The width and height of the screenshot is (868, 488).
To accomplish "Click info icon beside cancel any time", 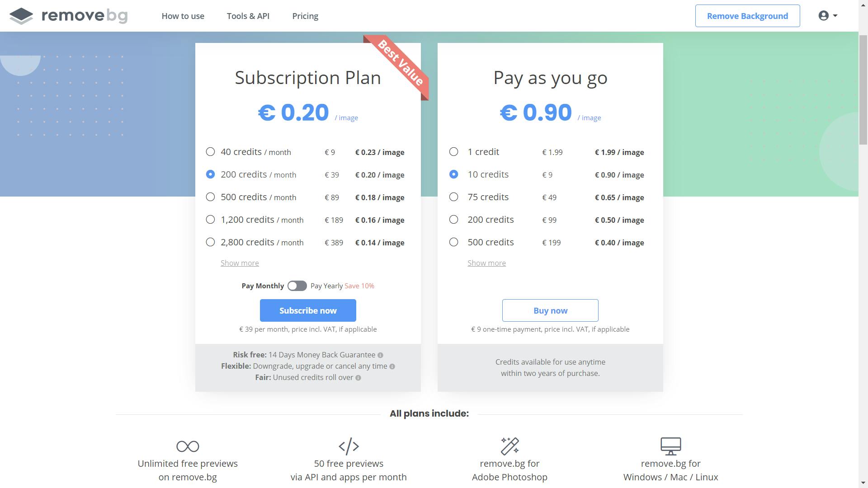I will 392,366.
